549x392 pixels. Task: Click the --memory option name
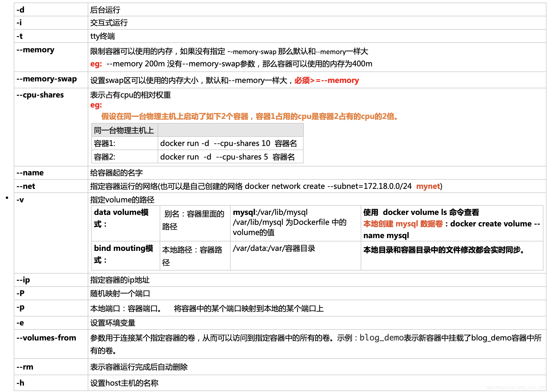[35, 50]
